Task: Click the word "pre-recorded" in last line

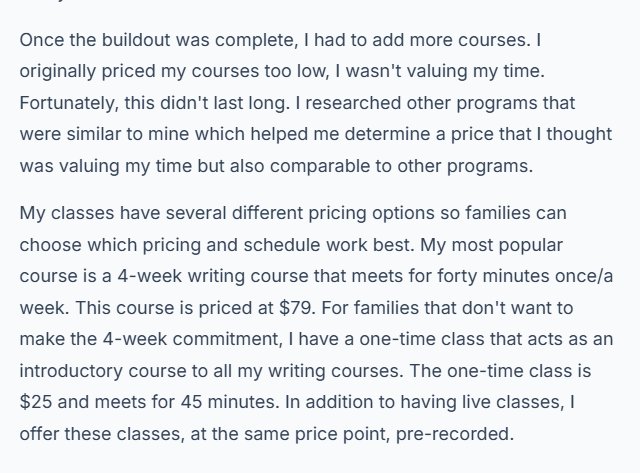Action: click(x=454, y=434)
